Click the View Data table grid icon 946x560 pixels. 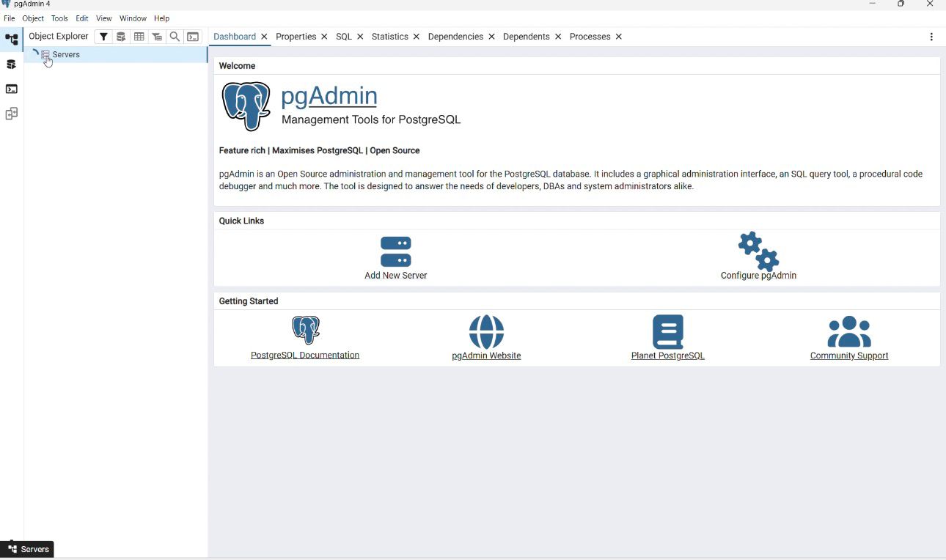click(x=139, y=37)
